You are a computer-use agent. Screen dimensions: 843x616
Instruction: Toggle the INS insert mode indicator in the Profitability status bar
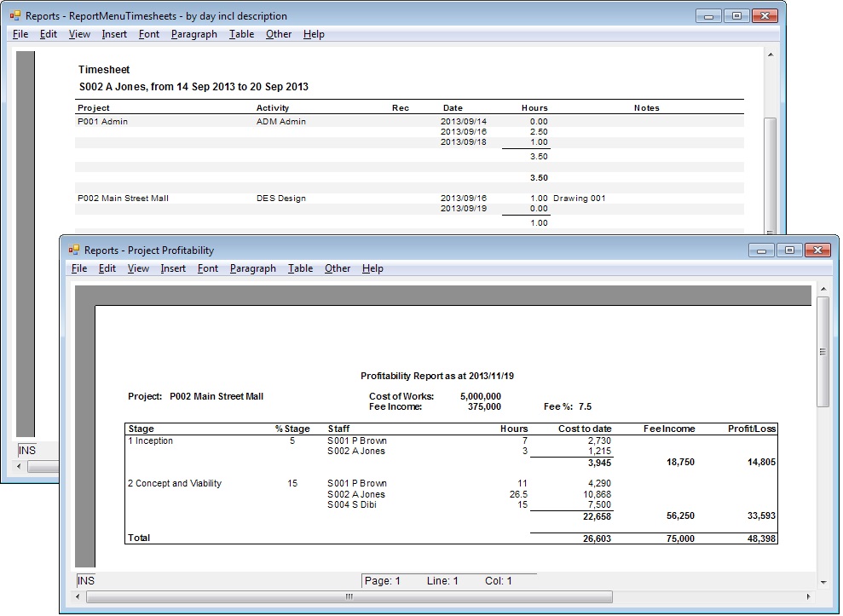[84, 580]
